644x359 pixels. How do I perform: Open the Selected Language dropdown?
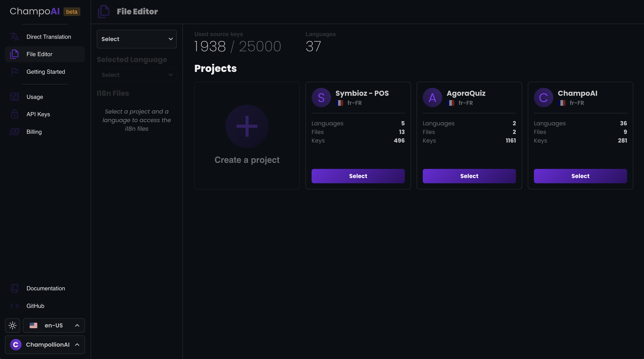tap(136, 75)
